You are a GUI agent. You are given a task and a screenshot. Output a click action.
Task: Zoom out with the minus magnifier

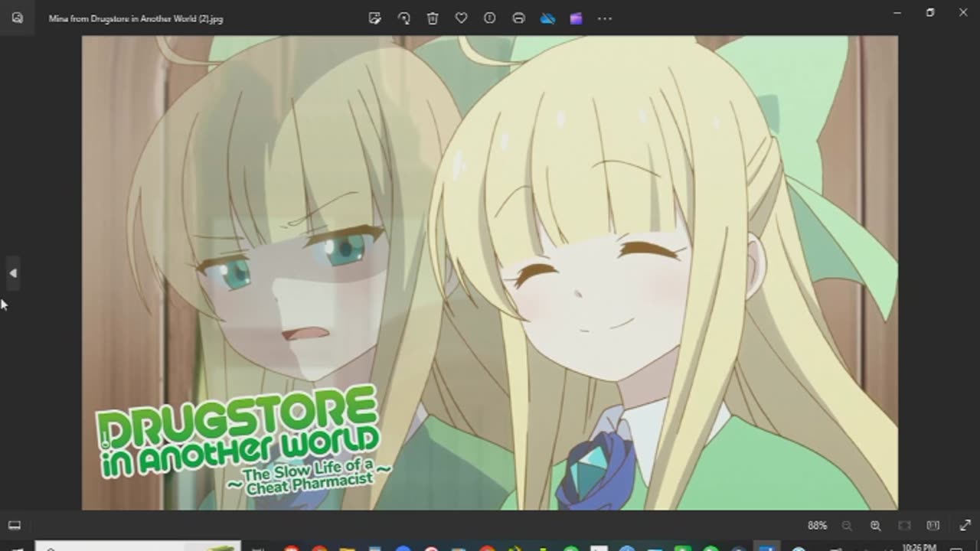(847, 526)
